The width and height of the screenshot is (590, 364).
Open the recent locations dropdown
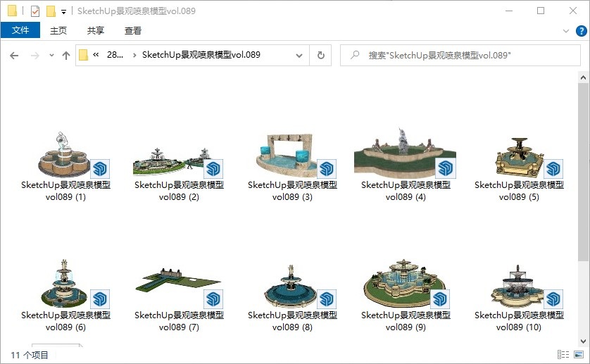point(51,56)
